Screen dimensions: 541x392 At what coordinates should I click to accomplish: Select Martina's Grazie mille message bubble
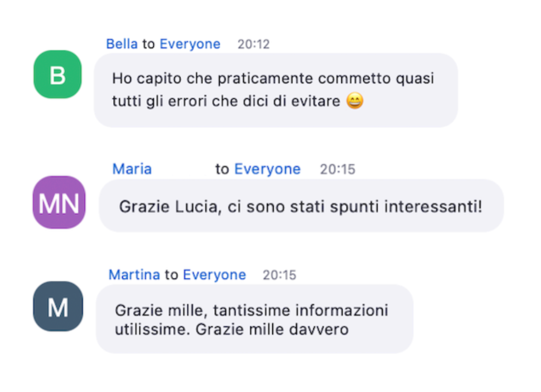coord(255,319)
